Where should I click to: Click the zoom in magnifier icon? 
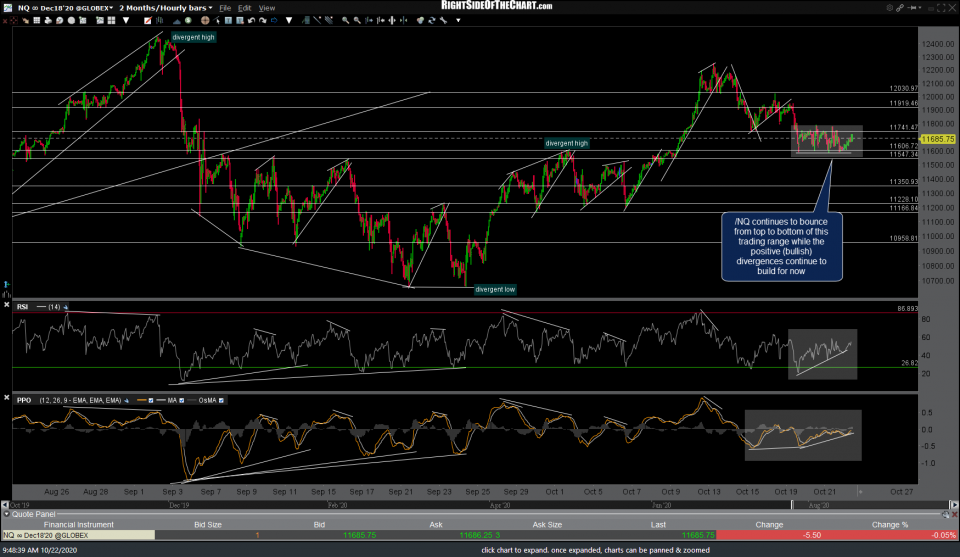345,20
